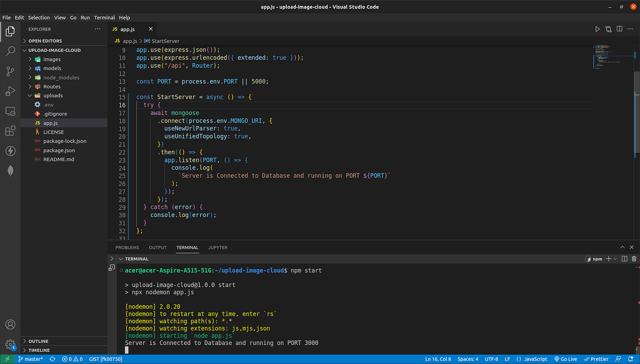The image size is (640, 364).
Task: Open the Source Control view
Action: (x=10, y=71)
